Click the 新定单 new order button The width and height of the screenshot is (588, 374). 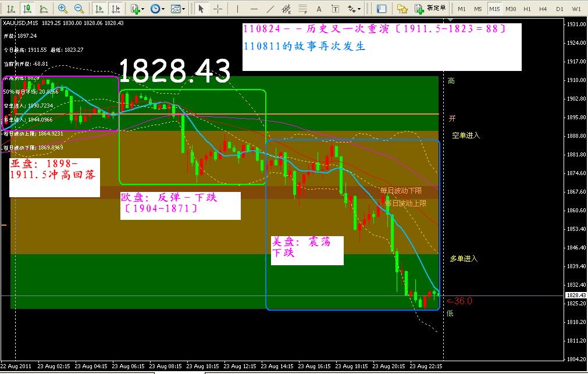(431, 9)
